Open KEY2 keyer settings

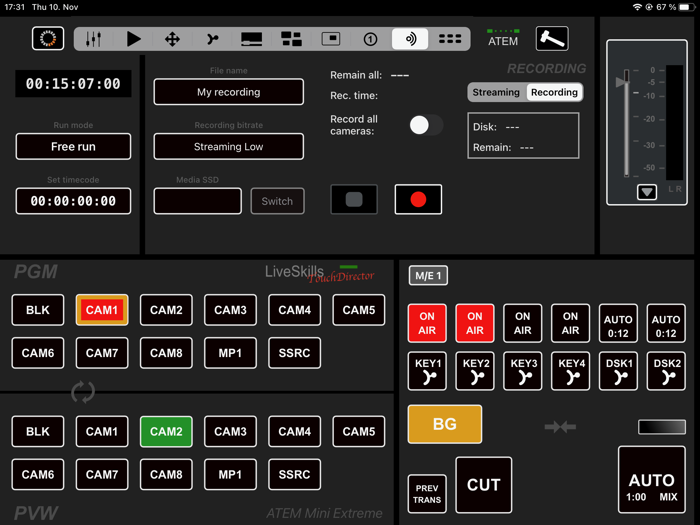point(475,371)
